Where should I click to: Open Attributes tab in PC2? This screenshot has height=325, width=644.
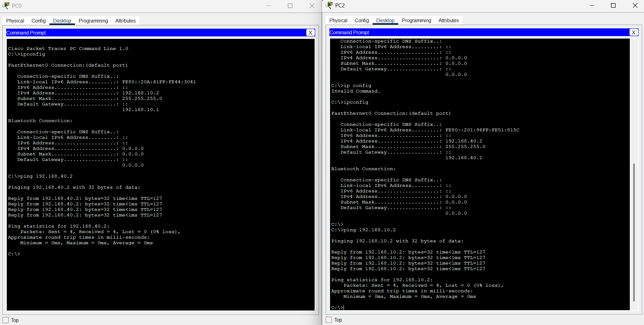click(448, 20)
